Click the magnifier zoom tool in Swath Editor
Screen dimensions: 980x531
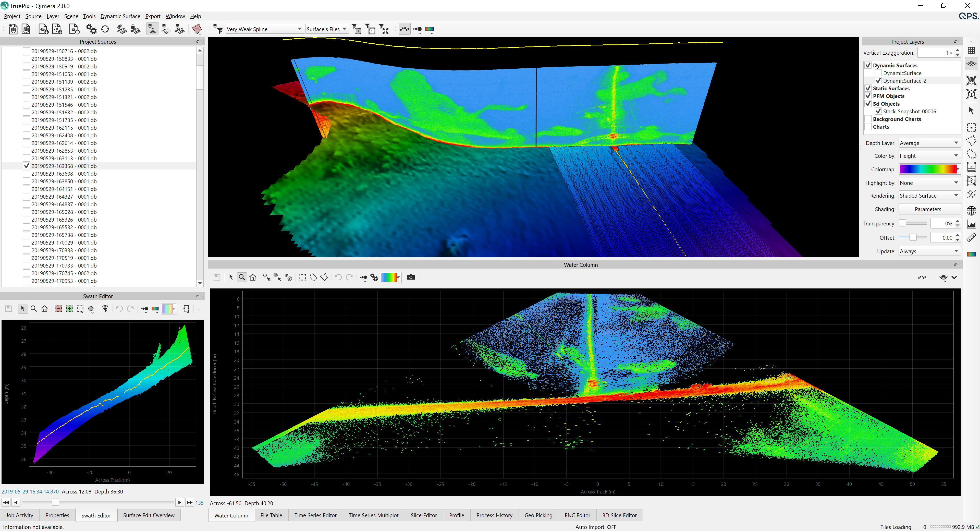(x=33, y=309)
